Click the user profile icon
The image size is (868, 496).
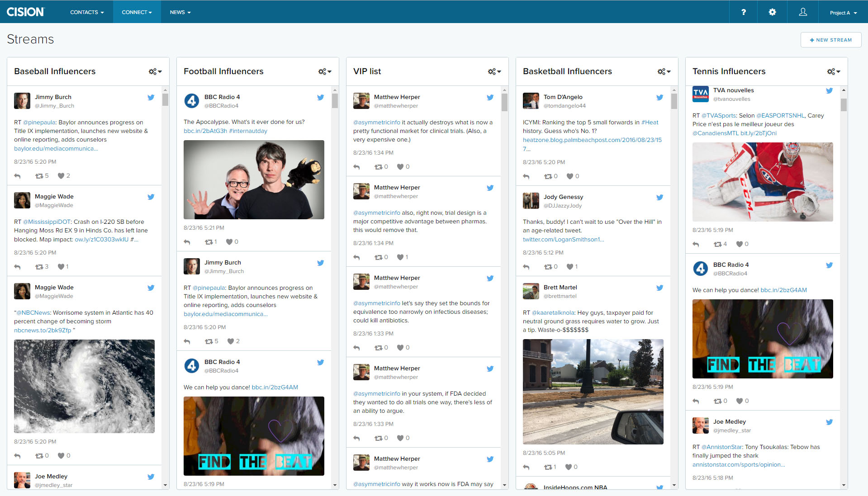pyautogui.click(x=803, y=12)
